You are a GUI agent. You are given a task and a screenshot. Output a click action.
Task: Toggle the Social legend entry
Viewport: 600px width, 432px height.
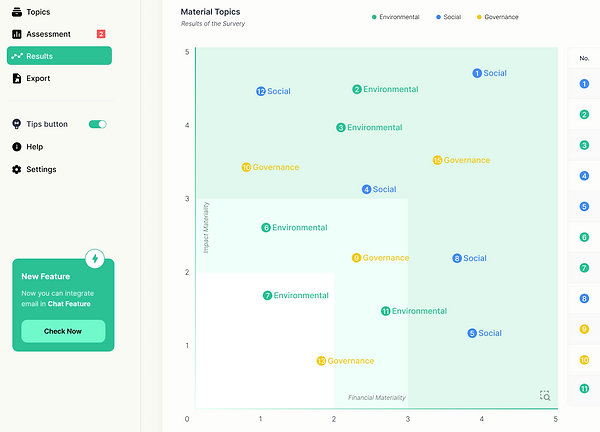pyautogui.click(x=448, y=17)
